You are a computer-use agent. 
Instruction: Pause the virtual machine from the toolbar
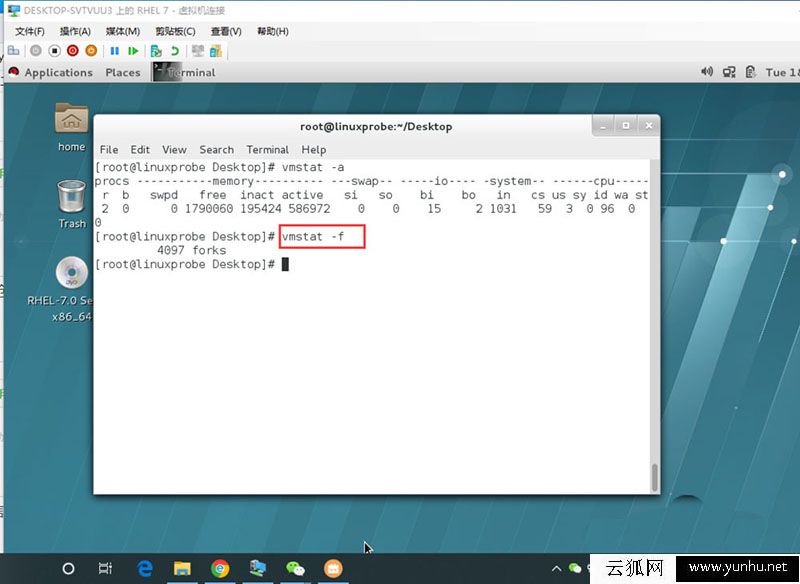pyautogui.click(x=114, y=50)
